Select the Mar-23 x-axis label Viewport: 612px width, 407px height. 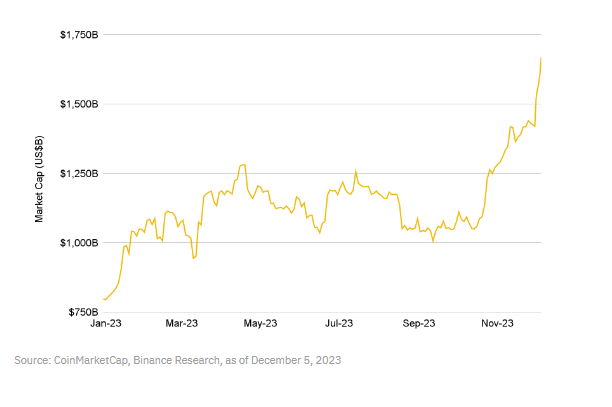tap(181, 324)
